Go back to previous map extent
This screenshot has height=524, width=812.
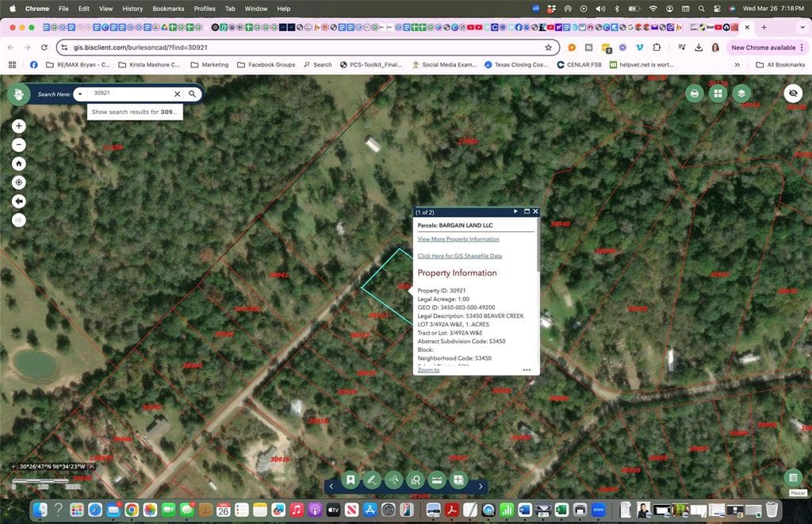tap(19, 201)
